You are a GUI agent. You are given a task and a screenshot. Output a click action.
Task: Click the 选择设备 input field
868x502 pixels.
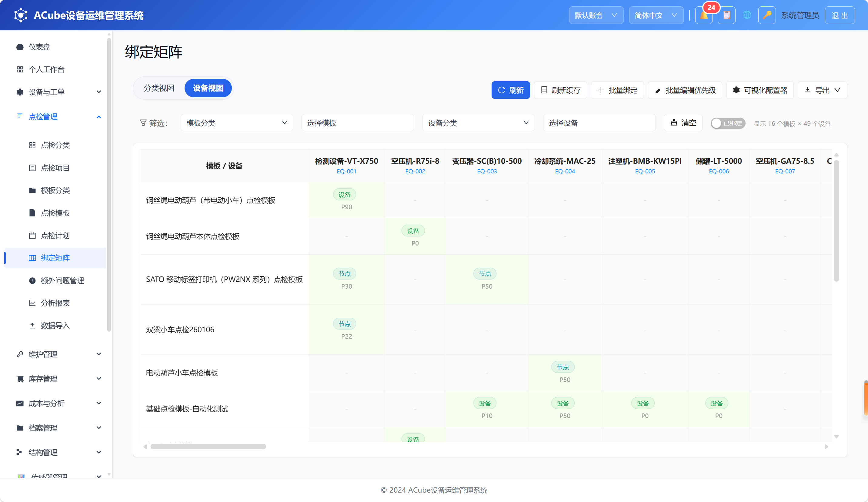(x=599, y=123)
